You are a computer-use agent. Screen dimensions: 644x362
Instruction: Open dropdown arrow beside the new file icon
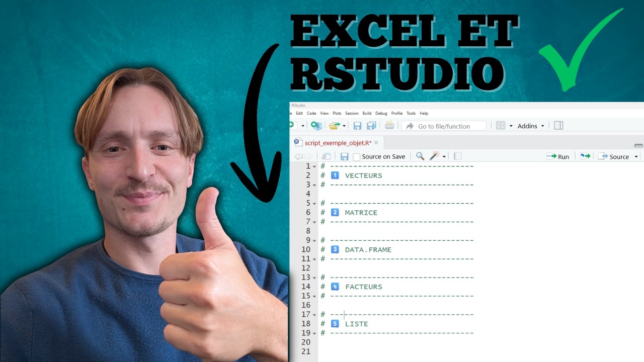click(x=303, y=126)
